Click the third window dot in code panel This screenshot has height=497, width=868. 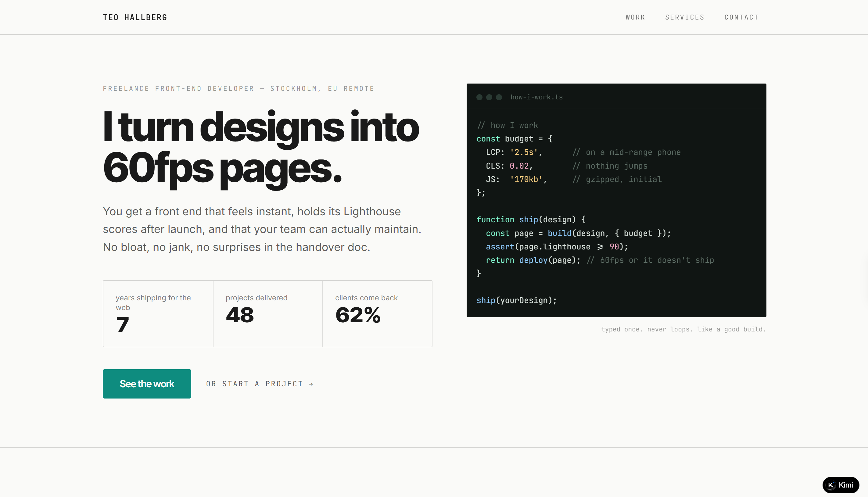point(499,97)
